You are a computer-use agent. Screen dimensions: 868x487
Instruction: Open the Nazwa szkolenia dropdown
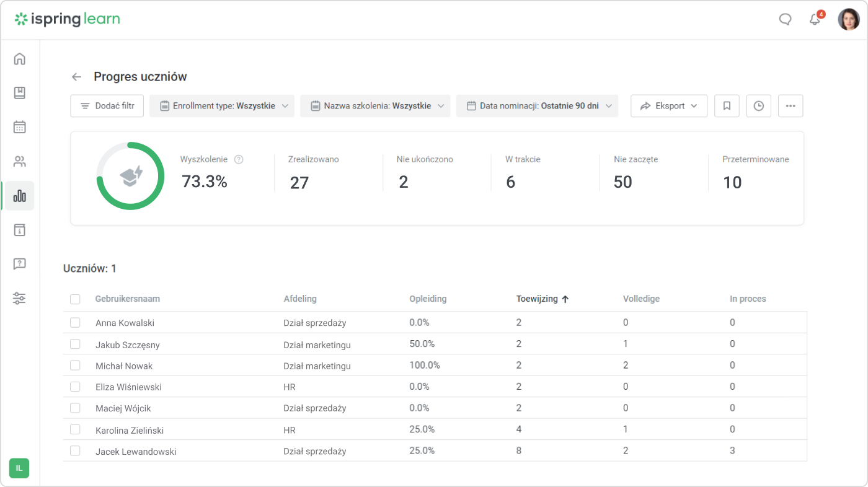[375, 106]
